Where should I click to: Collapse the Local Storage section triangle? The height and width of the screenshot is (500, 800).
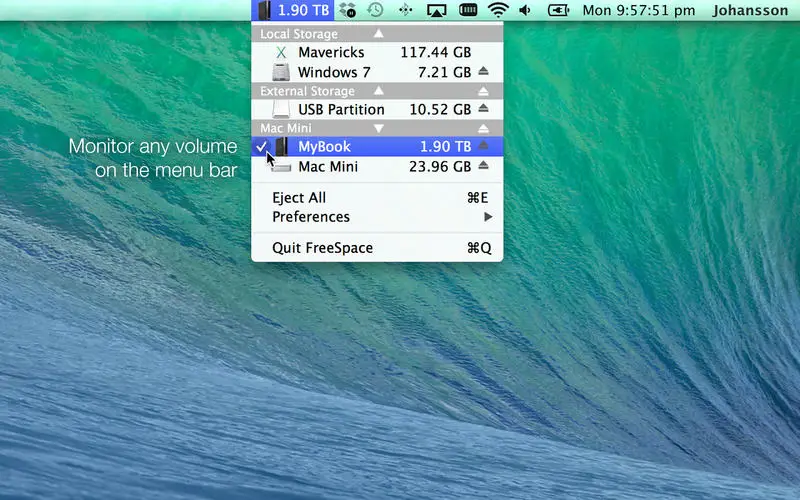pyautogui.click(x=378, y=34)
